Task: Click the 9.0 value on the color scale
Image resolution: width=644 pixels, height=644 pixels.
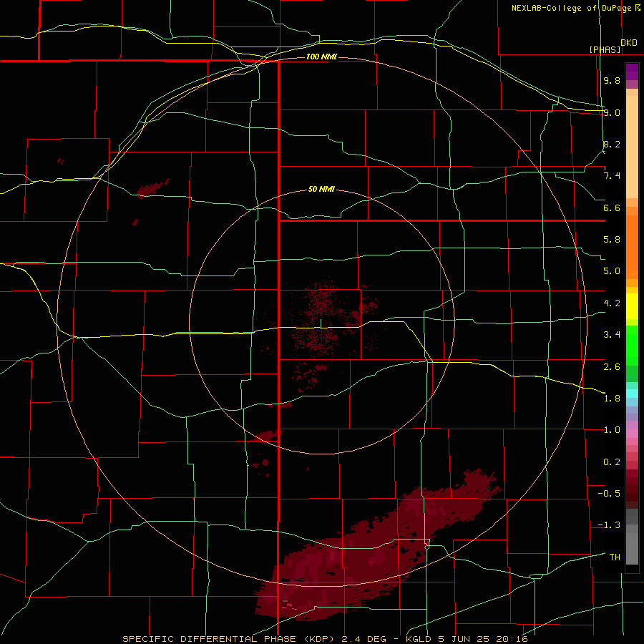Action: [x=612, y=112]
